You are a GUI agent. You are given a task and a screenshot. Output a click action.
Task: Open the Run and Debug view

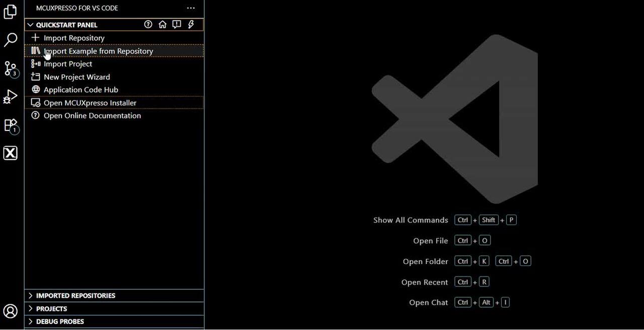[x=11, y=96]
